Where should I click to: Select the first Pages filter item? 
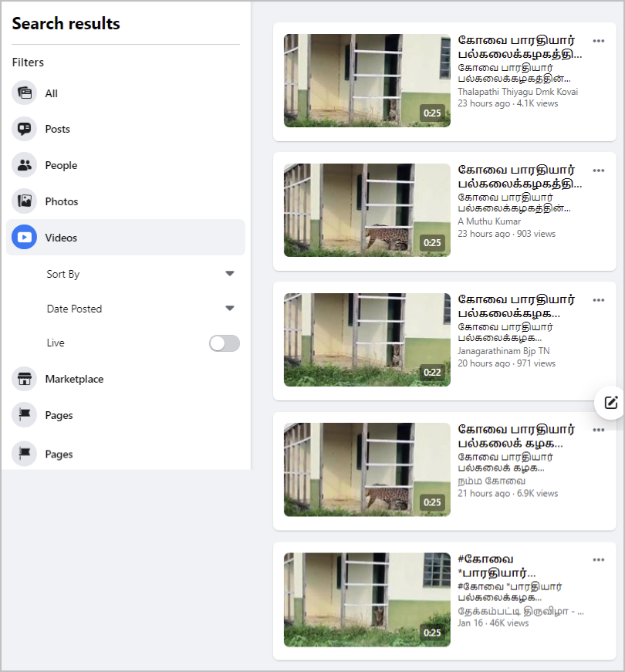(126, 415)
